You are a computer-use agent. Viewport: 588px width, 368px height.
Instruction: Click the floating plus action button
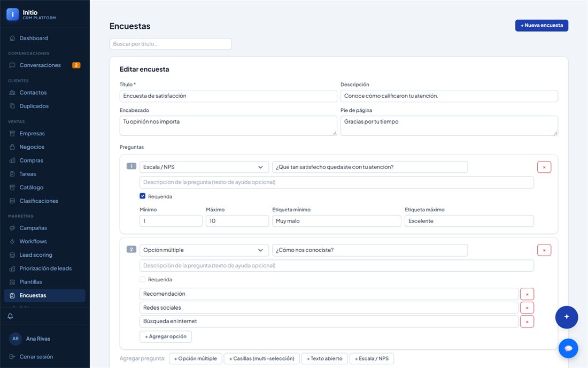point(567,317)
